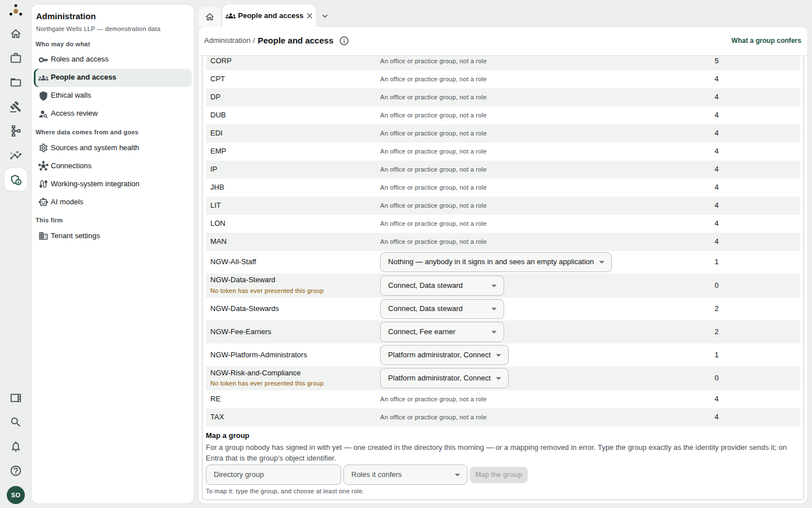Viewport: 812px width, 508px height.
Task: Click the 'Map the group' button
Action: (x=498, y=475)
